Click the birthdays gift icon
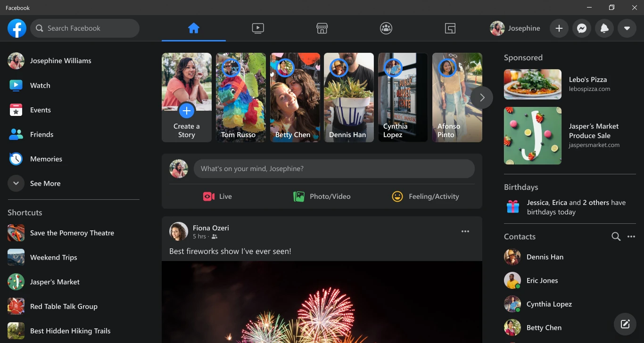 tap(513, 206)
